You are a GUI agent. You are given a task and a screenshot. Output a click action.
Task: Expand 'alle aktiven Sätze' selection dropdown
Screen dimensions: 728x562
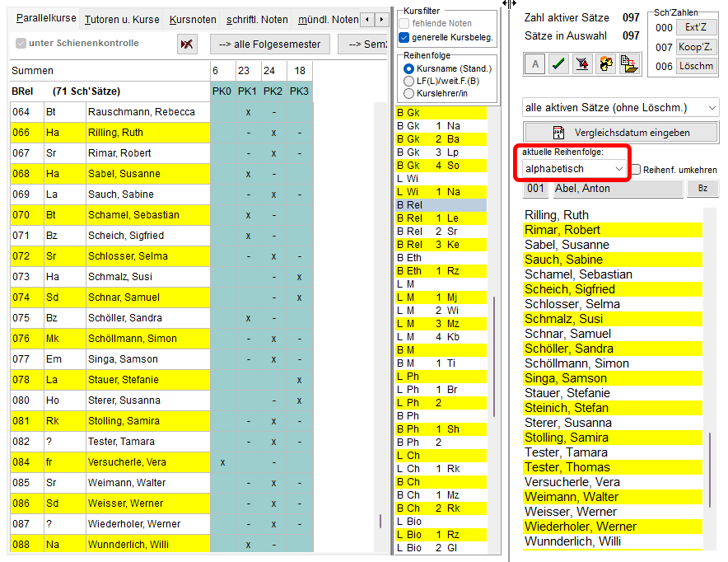pyautogui.click(x=620, y=107)
